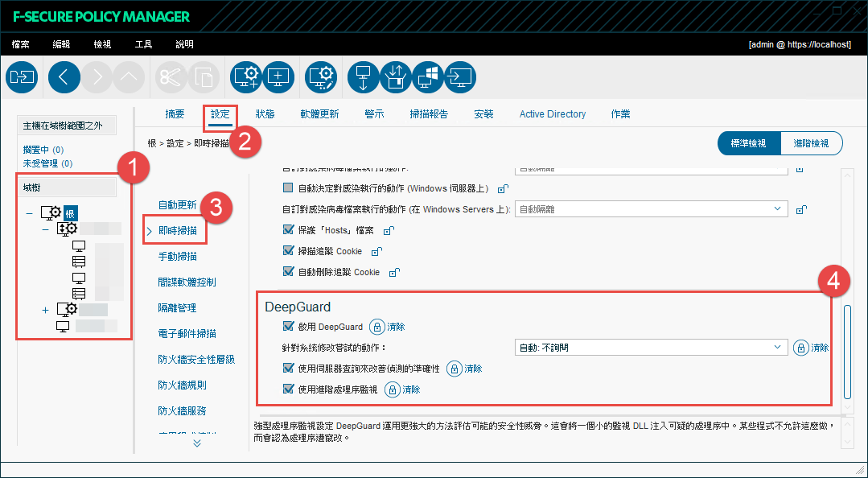Click the scissors cut toolbar icon
Viewport: 868px width, 478px height.
coord(171,77)
